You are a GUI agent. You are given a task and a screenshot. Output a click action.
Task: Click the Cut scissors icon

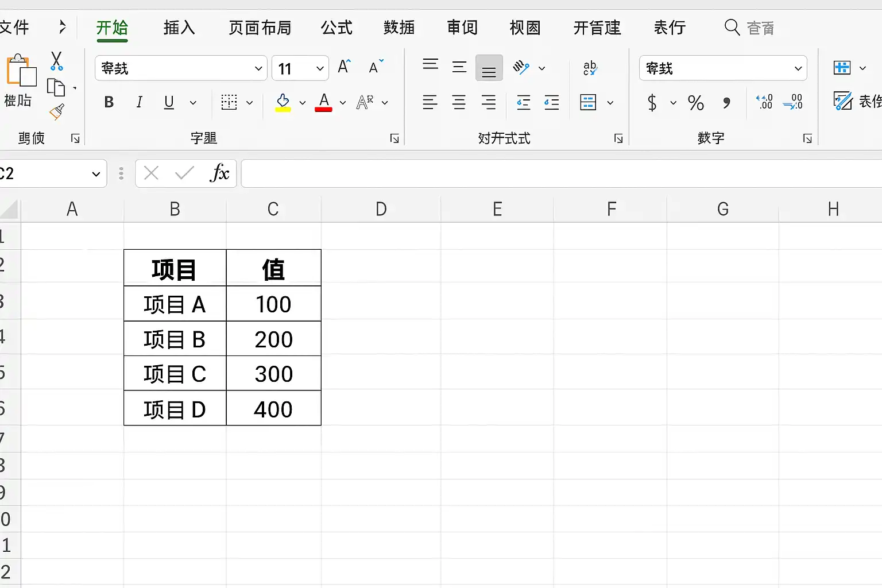(x=56, y=61)
